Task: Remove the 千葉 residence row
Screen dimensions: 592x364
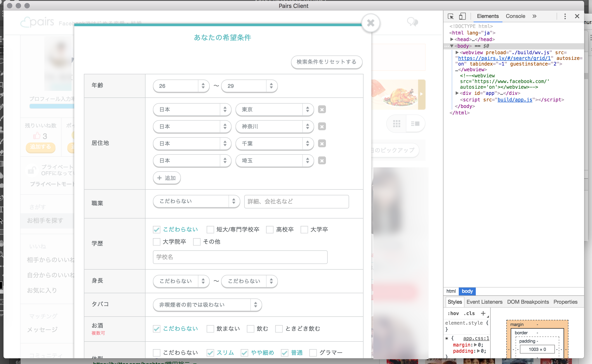Action: [322, 144]
